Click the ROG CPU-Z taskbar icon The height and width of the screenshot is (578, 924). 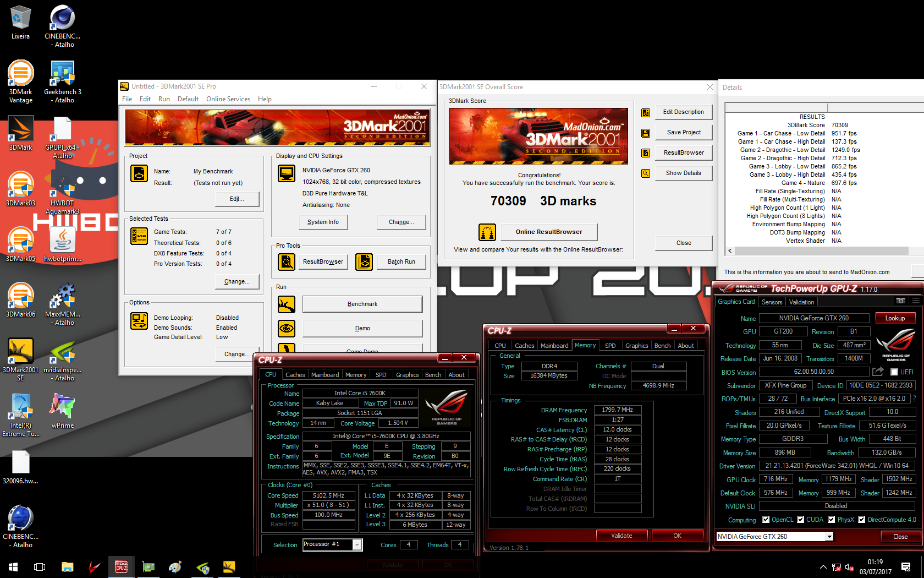coord(121,566)
